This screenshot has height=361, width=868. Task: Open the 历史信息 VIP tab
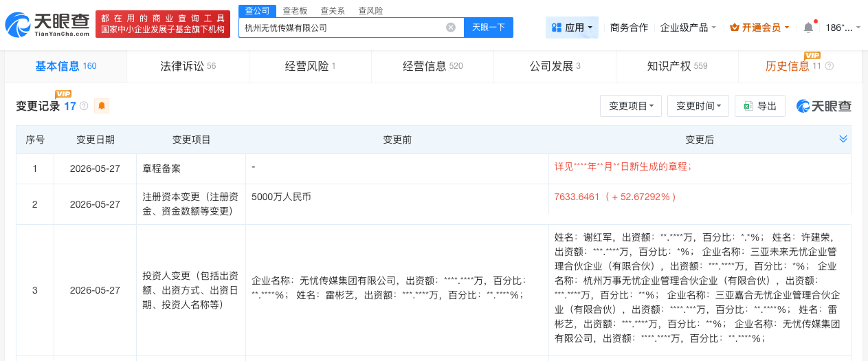[799, 66]
